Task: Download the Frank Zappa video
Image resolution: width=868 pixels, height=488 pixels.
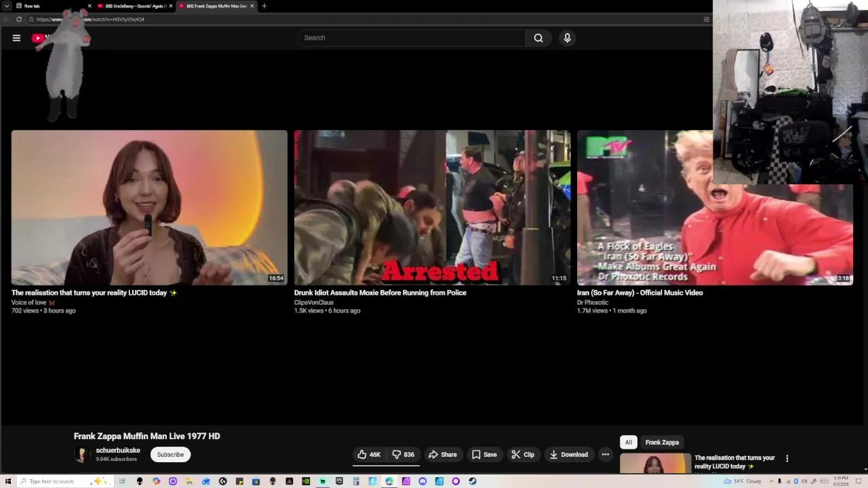Action: point(568,455)
